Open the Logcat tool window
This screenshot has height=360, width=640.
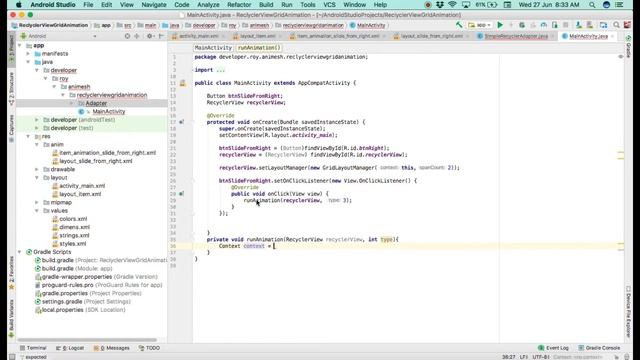[70, 348]
